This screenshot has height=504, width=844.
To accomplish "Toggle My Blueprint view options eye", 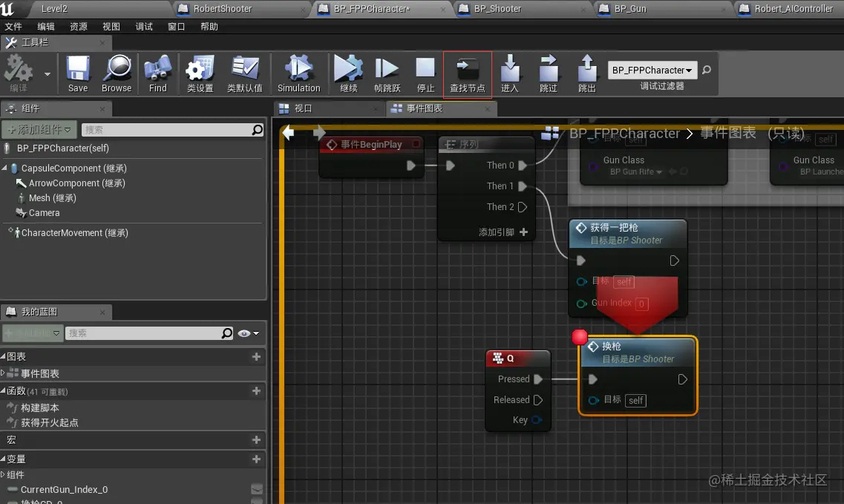I will coord(248,333).
